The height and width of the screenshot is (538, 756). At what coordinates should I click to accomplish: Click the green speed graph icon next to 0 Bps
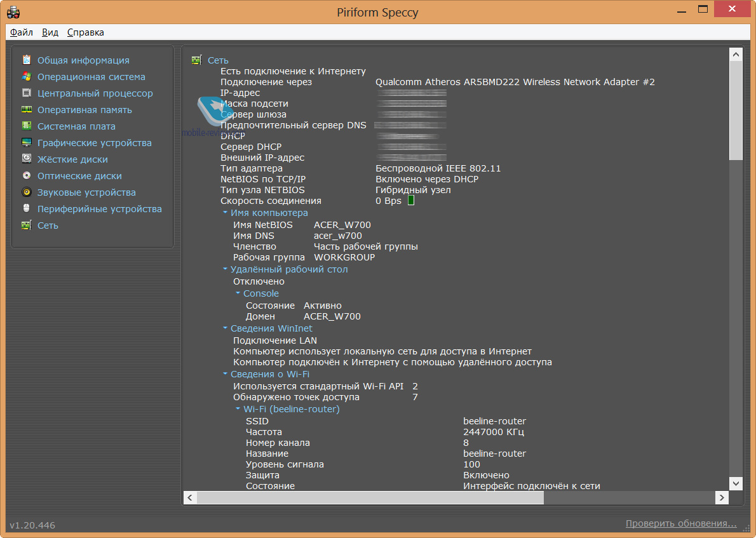click(411, 201)
